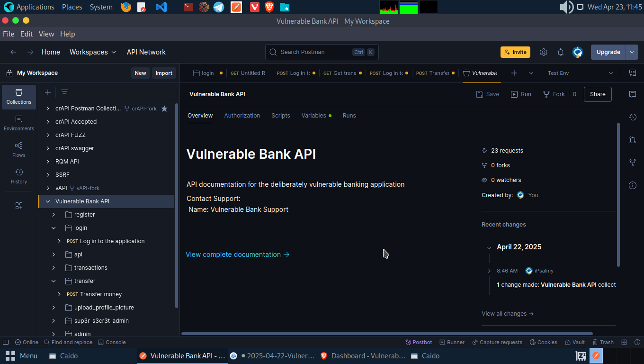Add a new tab with the plus icon
The width and height of the screenshot is (644, 364).
(514, 73)
